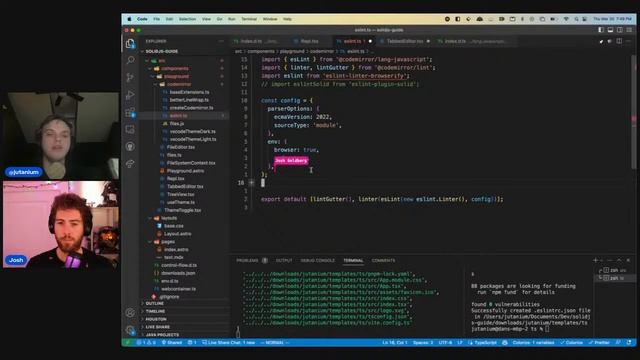Expand the HOUSTON section

tap(156, 319)
